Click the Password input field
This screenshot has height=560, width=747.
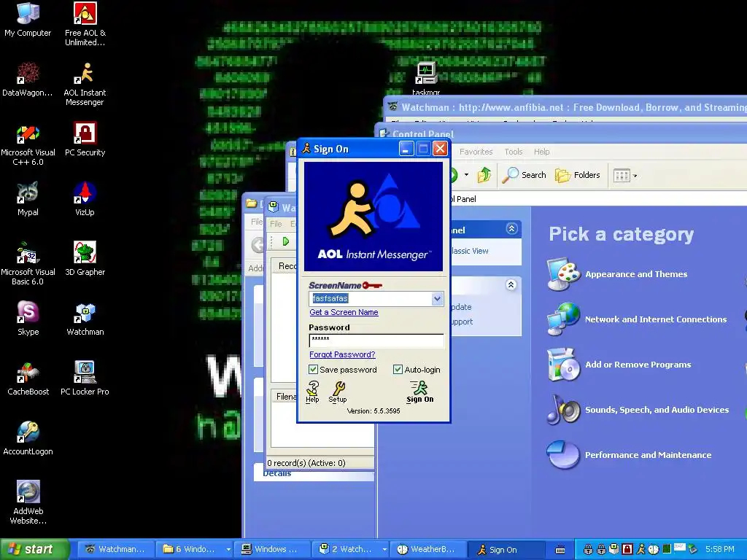pyautogui.click(x=376, y=340)
